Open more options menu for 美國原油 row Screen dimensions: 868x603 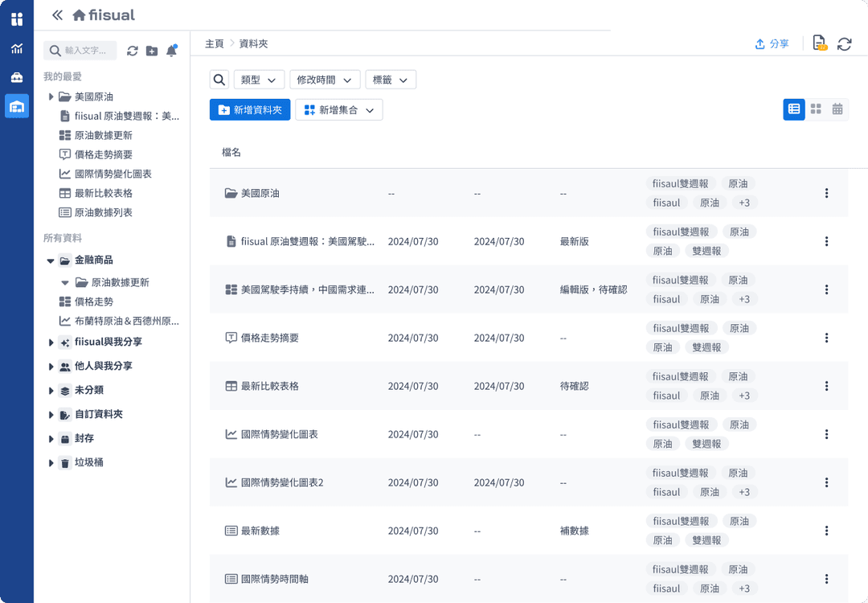coord(826,193)
